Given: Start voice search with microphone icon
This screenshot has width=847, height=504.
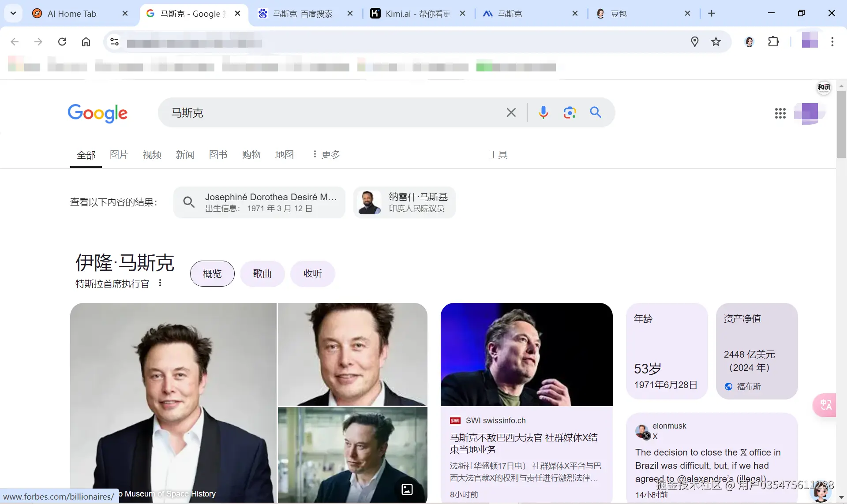Looking at the screenshot, I should coord(543,112).
